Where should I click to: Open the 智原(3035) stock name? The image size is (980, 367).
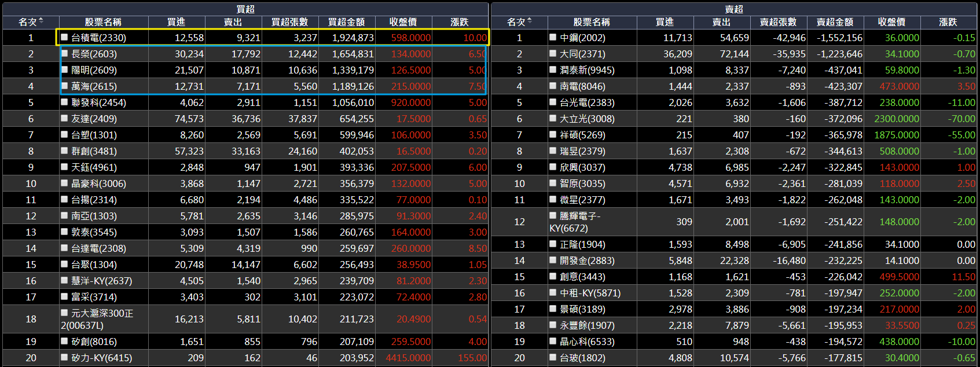tap(582, 183)
